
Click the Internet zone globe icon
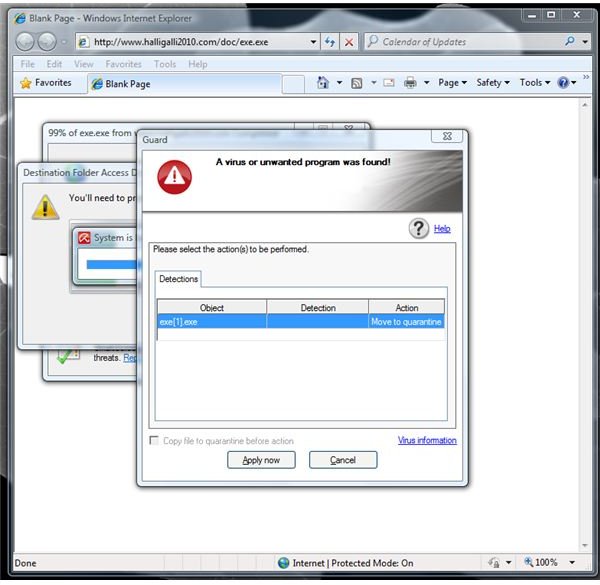(284, 563)
